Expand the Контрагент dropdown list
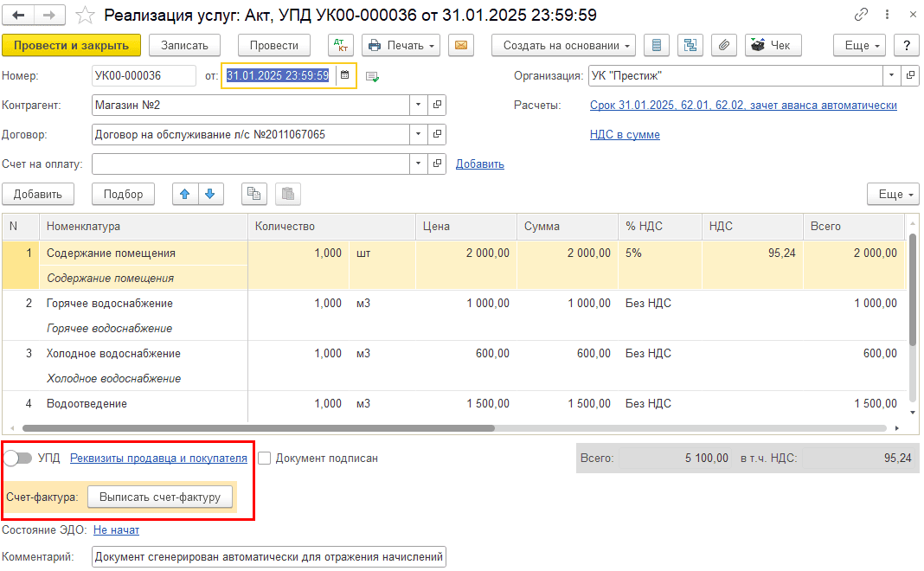The width and height of the screenshot is (924, 571). pyautogui.click(x=419, y=105)
